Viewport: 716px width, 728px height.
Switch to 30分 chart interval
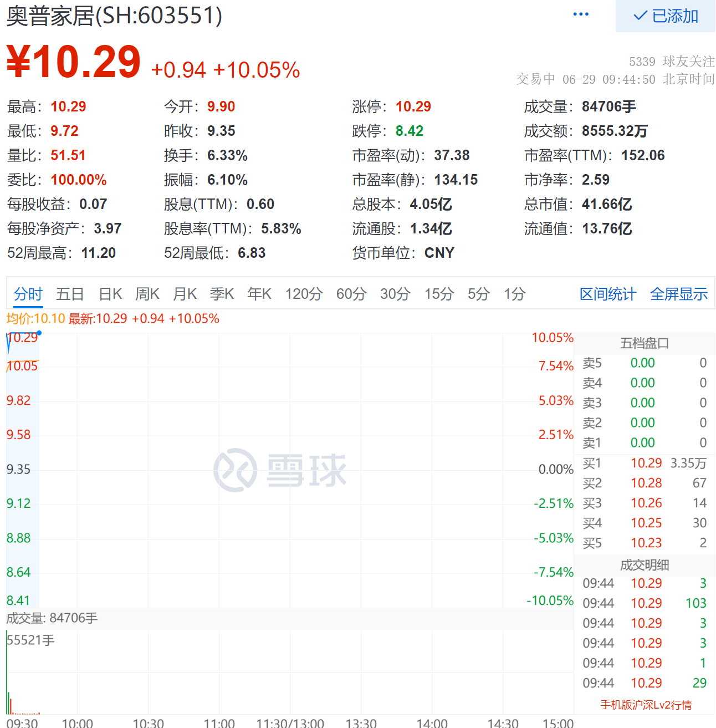[x=395, y=294]
